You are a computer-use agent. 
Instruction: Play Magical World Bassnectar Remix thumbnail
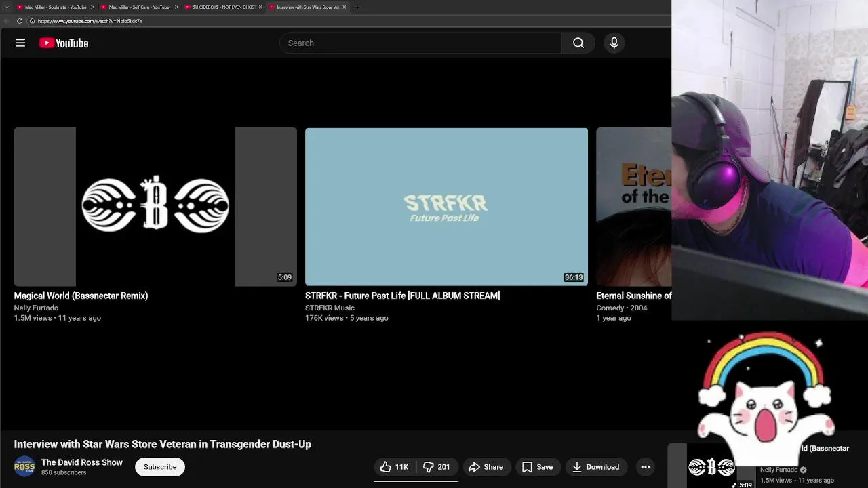tap(155, 207)
